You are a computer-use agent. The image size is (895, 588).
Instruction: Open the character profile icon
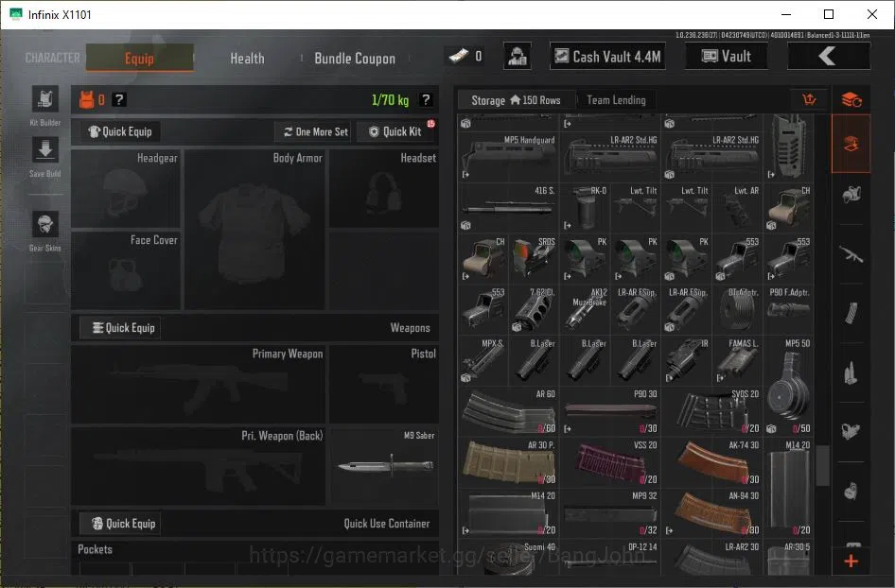pyautogui.click(x=518, y=56)
